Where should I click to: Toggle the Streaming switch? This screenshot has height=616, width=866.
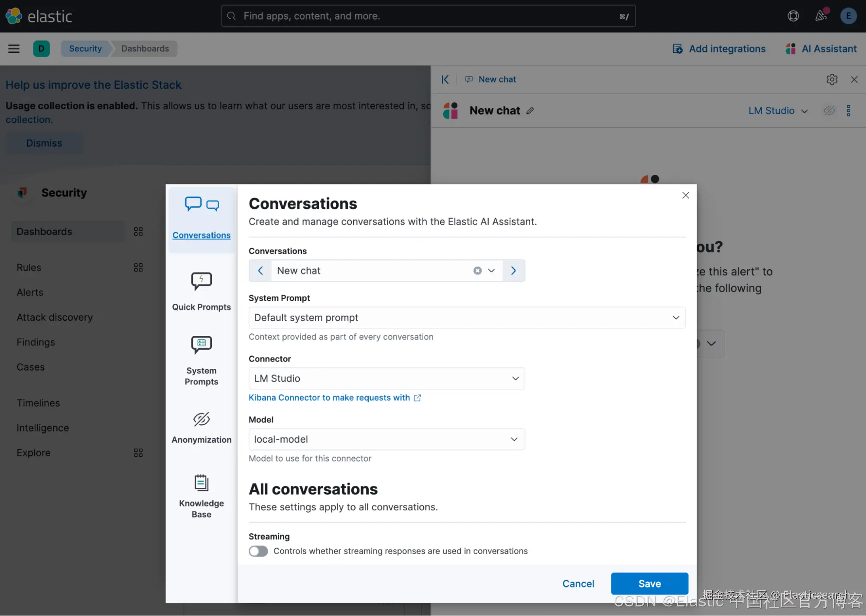coord(258,551)
